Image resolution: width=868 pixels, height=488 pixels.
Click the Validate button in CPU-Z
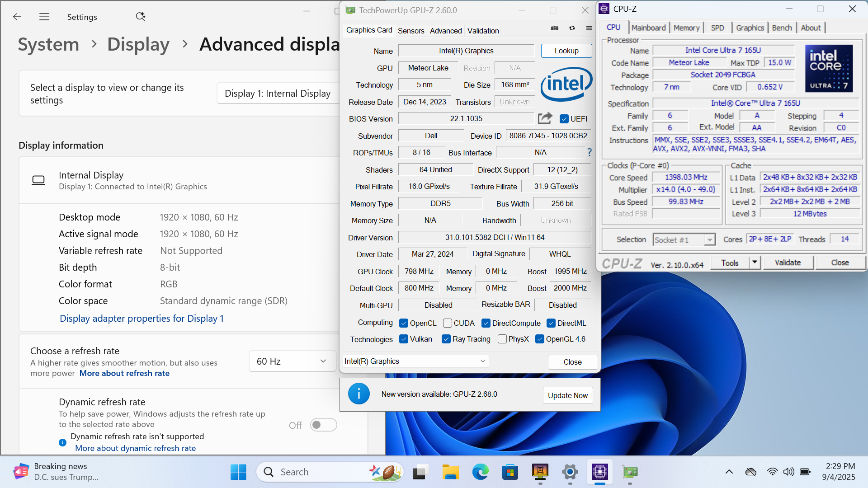click(788, 263)
